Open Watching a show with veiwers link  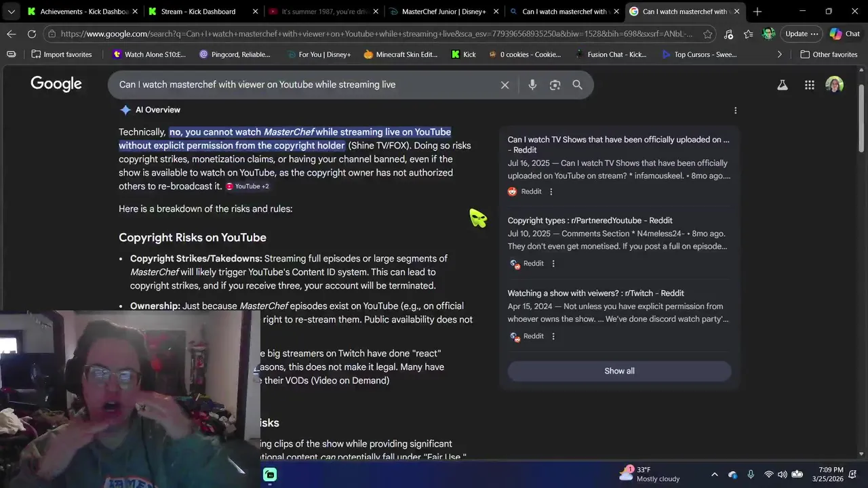click(x=596, y=293)
